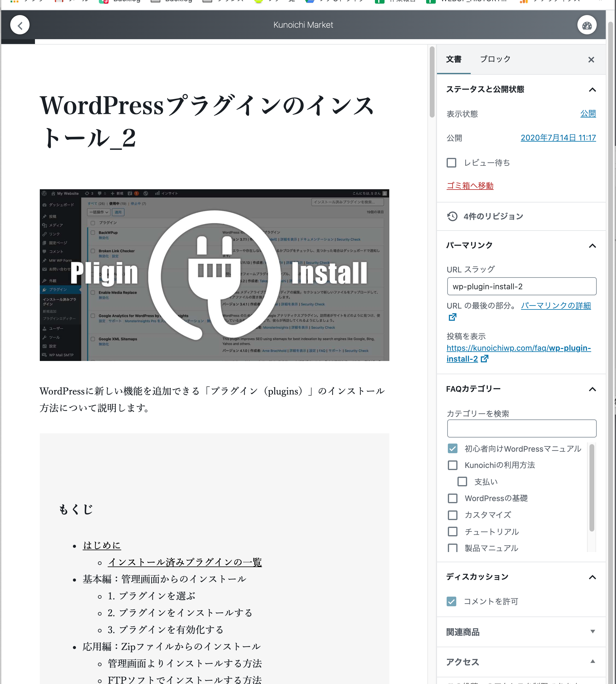Screen dimensions: 616x684
Task: Open the publish date 2020年7月14日 11:17
Action: (x=558, y=138)
